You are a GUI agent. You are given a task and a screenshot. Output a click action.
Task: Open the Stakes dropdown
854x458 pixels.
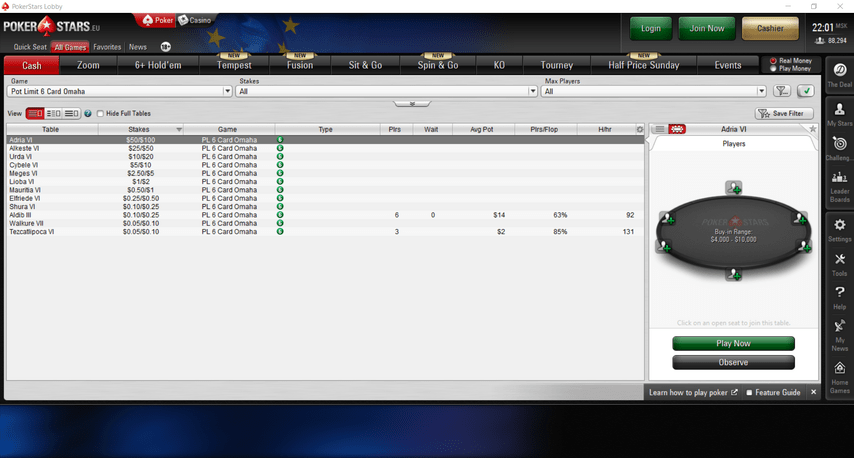pos(386,91)
